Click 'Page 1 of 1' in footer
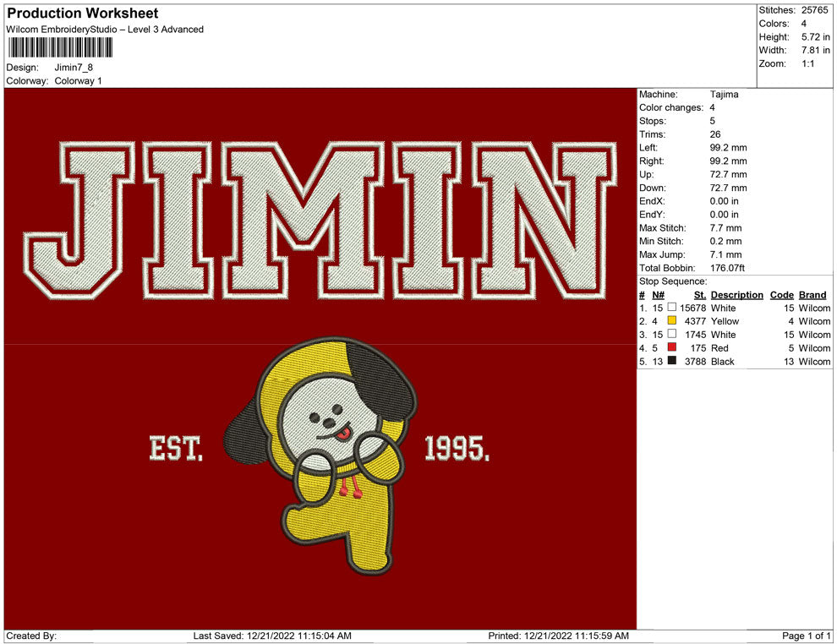837x644 pixels. coord(806,636)
